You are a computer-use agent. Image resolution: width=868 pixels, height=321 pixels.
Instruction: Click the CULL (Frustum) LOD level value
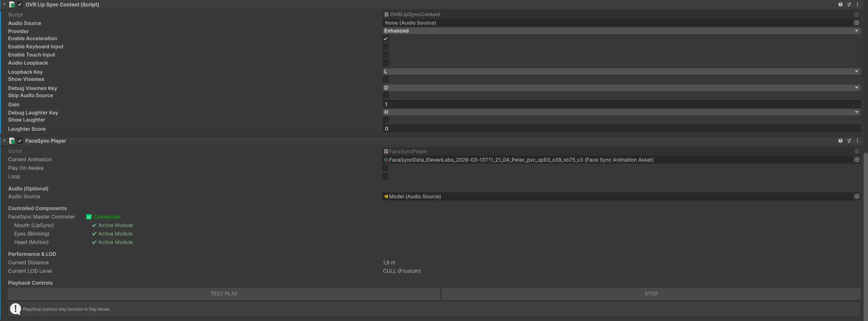click(402, 271)
